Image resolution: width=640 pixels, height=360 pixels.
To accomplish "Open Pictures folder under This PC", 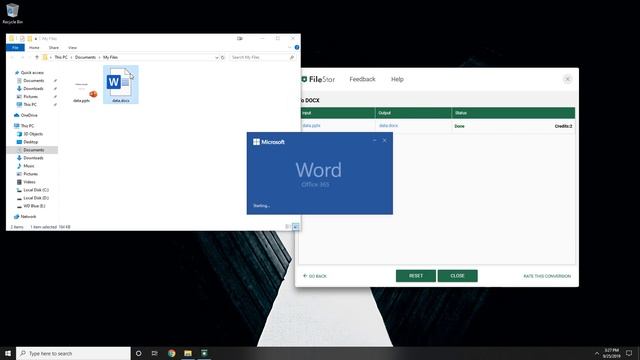I will coord(31,174).
